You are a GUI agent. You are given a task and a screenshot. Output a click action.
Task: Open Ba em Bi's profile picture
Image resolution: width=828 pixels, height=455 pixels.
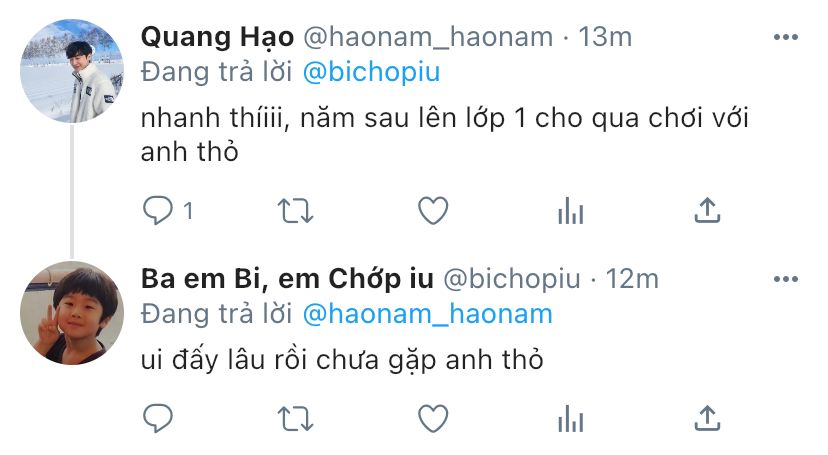[72, 313]
